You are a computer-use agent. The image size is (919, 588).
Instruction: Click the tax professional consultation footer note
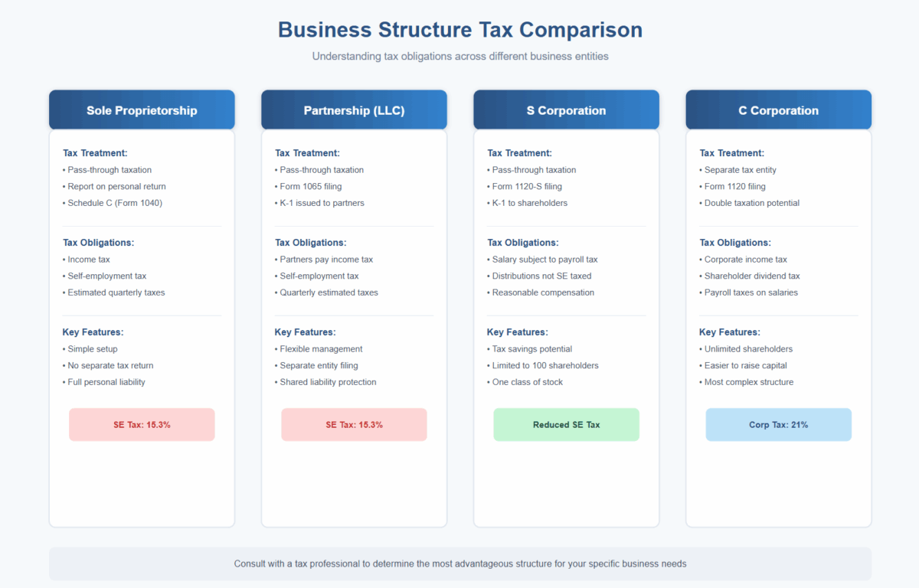click(x=459, y=563)
